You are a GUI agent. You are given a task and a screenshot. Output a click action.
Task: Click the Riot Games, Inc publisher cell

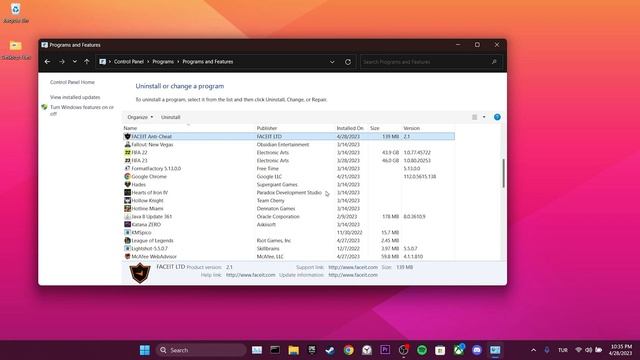click(x=274, y=240)
